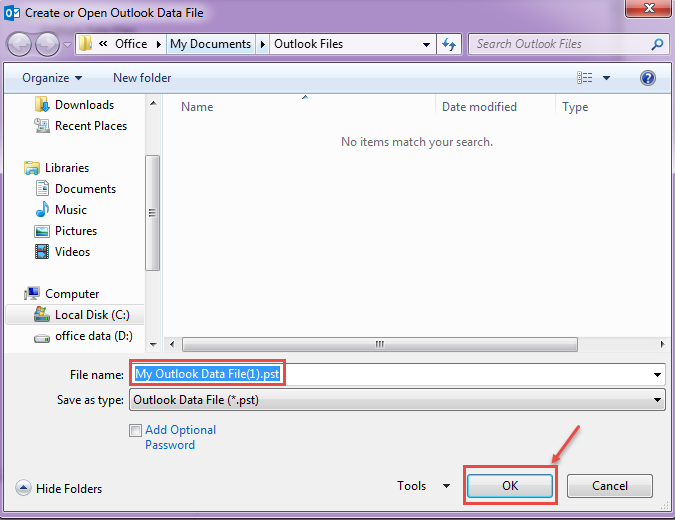This screenshot has height=520, width=675.
Task: Click navigation pane vertical scrollbar thumb
Action: 152,213
